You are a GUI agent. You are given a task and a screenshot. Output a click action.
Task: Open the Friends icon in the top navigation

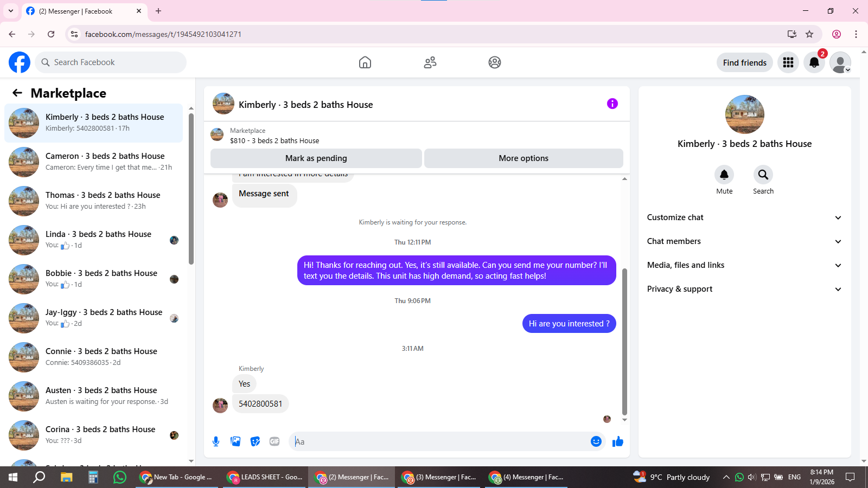[430, 62]
